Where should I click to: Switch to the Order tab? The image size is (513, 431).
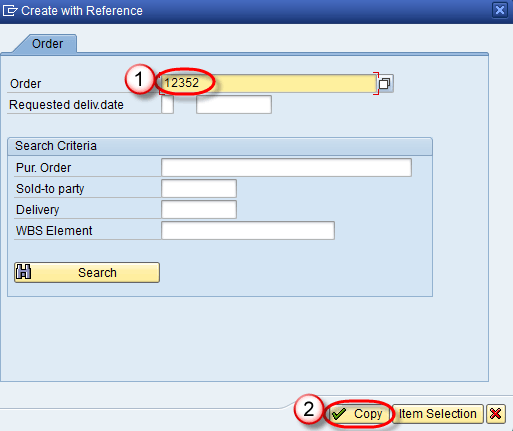[x=47, y=44]
